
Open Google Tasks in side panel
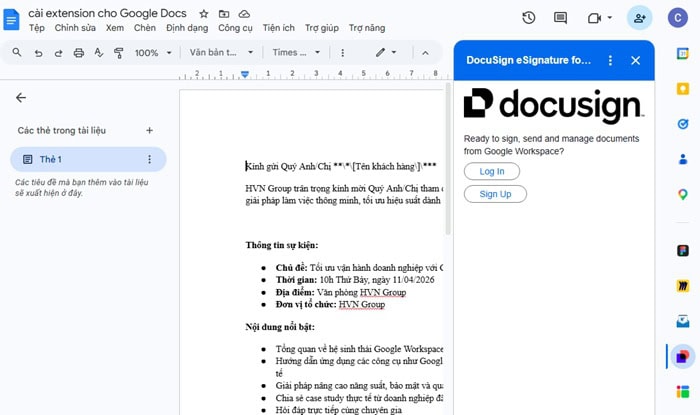pos(682,123)
